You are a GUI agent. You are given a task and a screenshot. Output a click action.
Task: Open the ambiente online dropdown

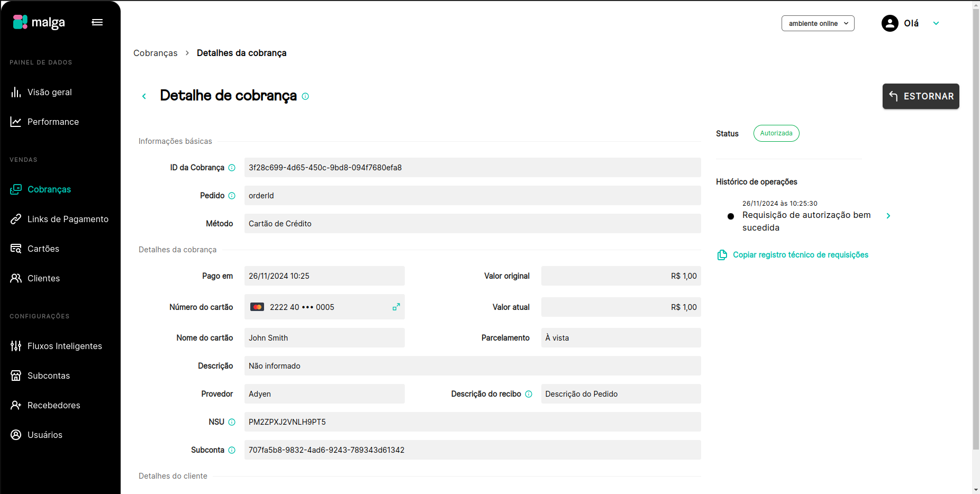tap(818, 23)
